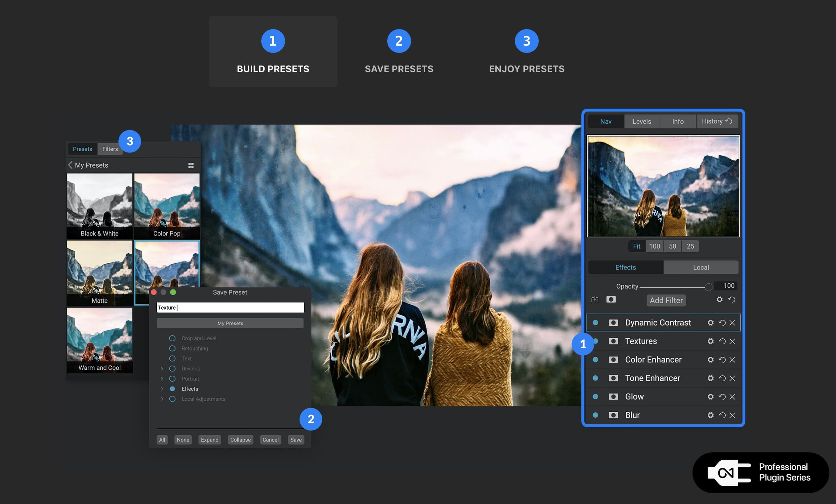Screen dimensions: 836x504
Task: Remove the Glow filter
Action: pyautogui.click(x=732, y=397)
